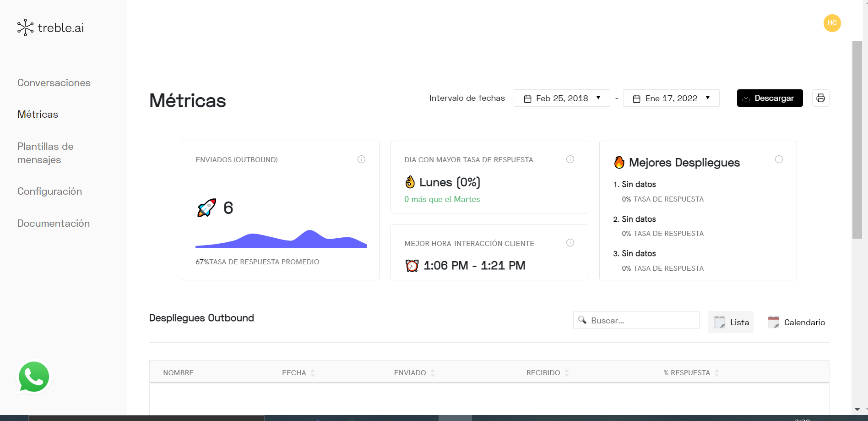
Task: Switch to Lista view
Action: [x=731, y=322]
